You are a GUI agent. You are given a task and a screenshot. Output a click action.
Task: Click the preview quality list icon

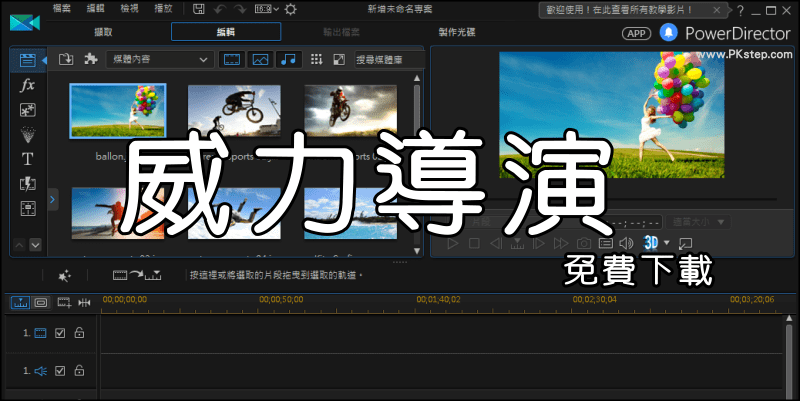tap(606, 243)
